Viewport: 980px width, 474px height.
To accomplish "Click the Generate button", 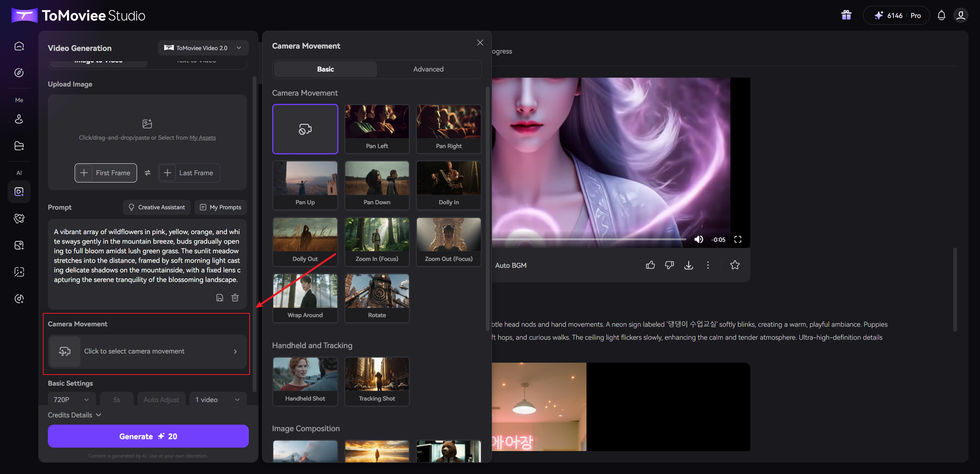I will click(x=148, y=436).
